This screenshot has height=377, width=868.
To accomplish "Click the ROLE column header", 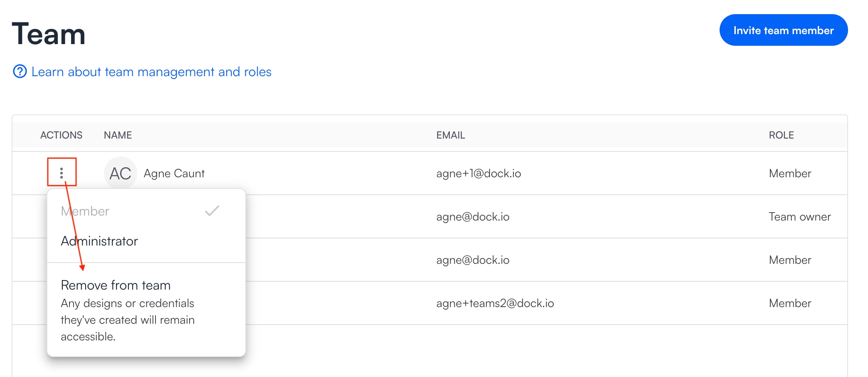I will pos(781,135).
